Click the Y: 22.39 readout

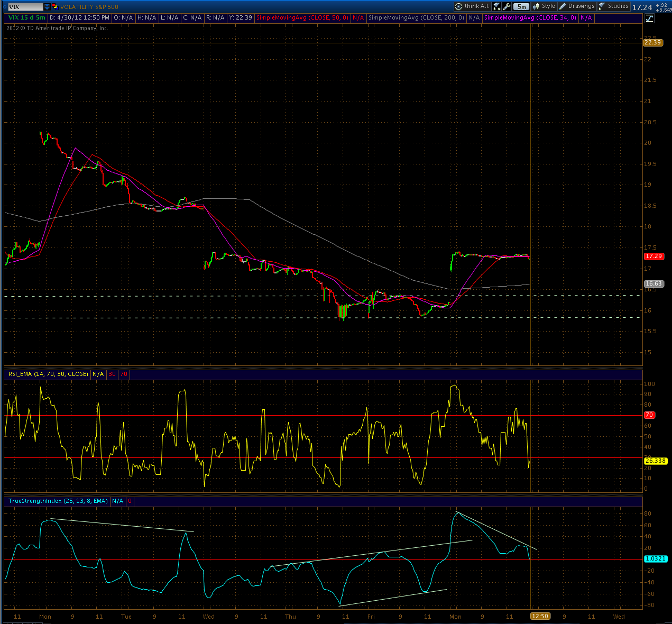coord(240,17)
